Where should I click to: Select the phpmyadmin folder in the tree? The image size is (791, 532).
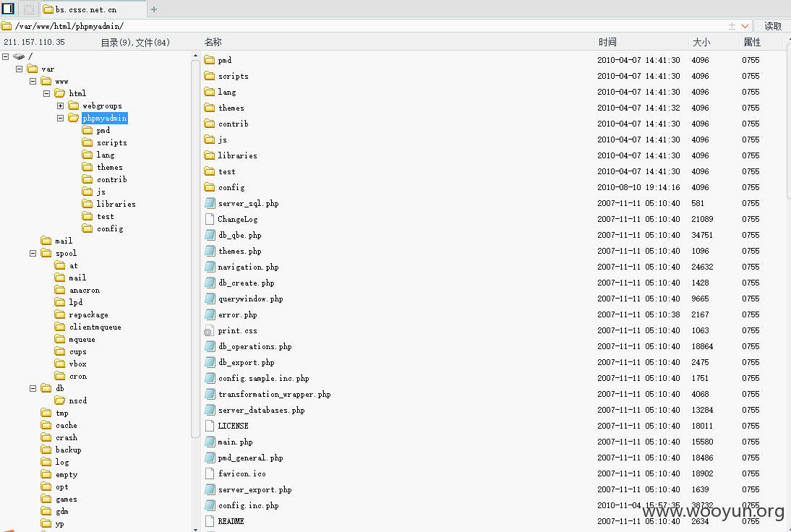[104, 118]
